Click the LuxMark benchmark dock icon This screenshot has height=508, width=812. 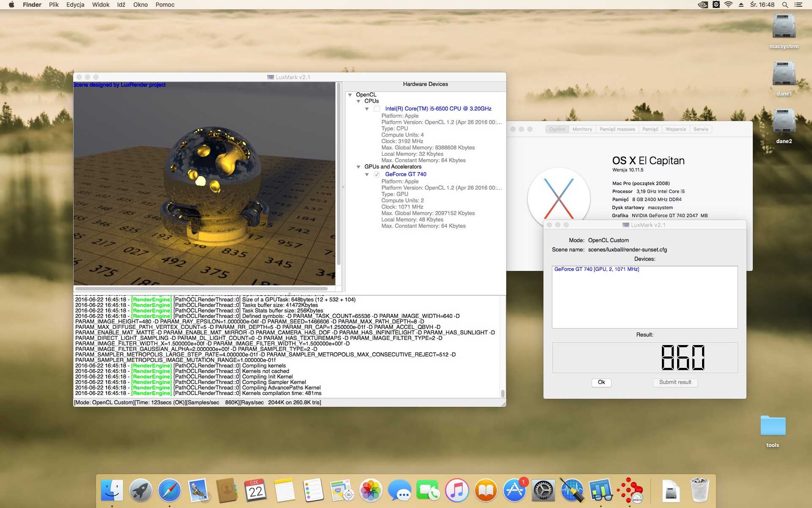630,491
